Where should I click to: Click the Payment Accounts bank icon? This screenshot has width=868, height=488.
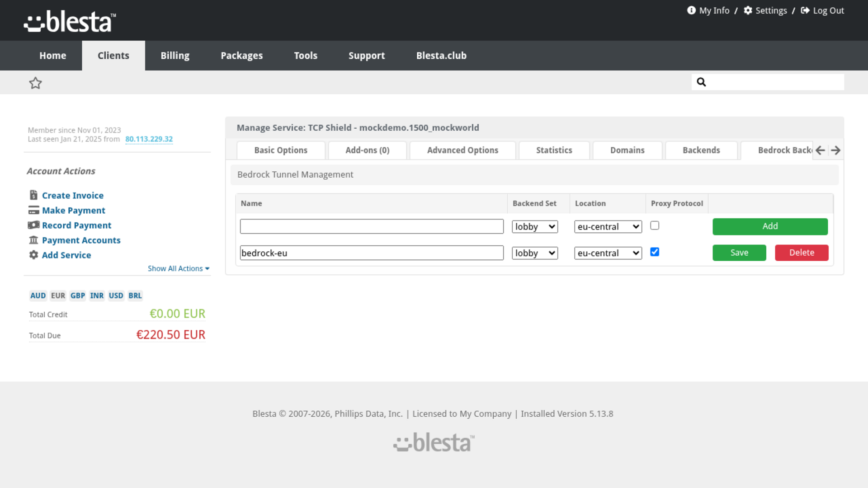[x=33, y=240]
